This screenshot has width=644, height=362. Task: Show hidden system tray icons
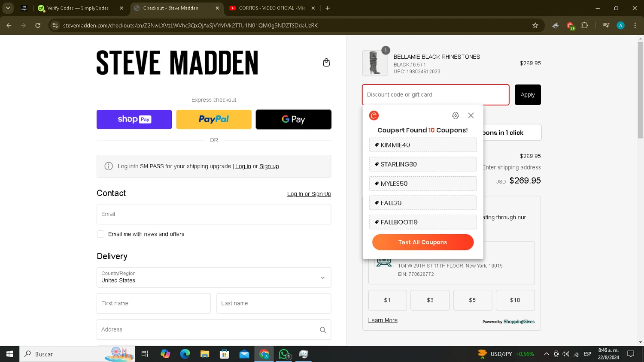[x=546, y=354]
